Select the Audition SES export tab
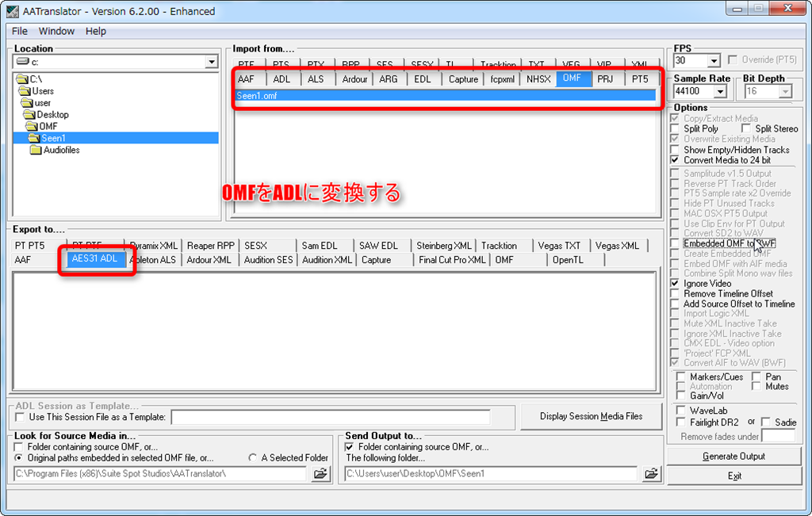 click(268, 260)
